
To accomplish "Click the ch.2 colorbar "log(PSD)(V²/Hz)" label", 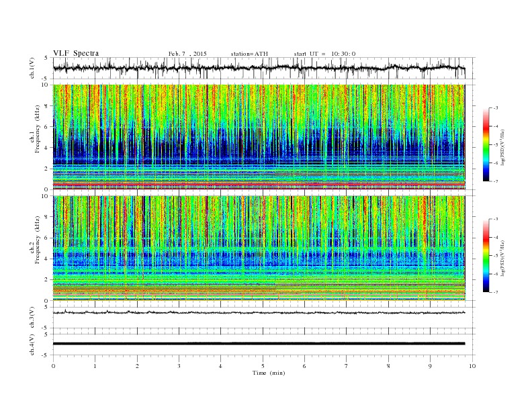I will click(x=503, y=259).
